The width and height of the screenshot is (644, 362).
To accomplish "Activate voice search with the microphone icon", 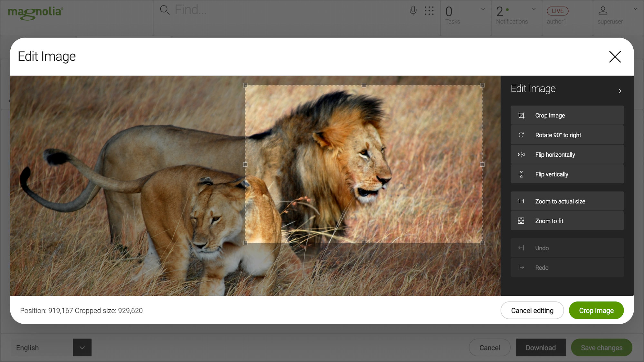I will 413,10.
